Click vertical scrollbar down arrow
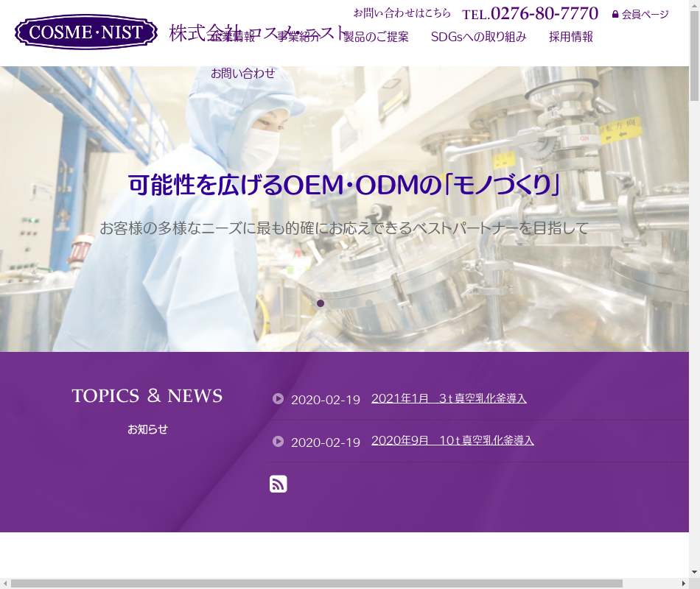This screenshot has height=589, width=700. point(694,572)
